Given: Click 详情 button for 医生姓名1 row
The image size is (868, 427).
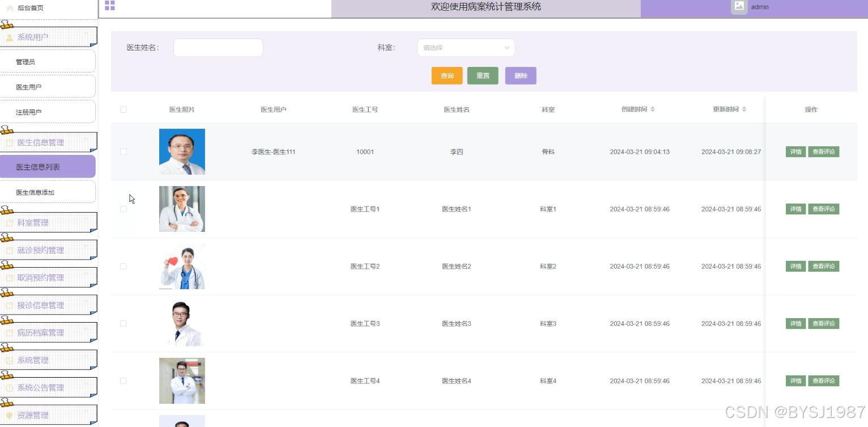Looking at the screenshot, I should (795, 209).
